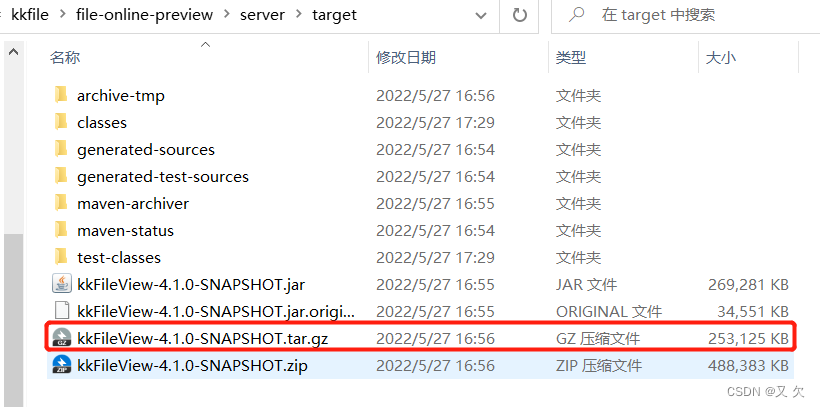The height and width of the screenshot is (407, 820).
Task: Select kkFileView-4.1.0-SNAPSHOT.tar.gz file name
Action: [203, 338]
